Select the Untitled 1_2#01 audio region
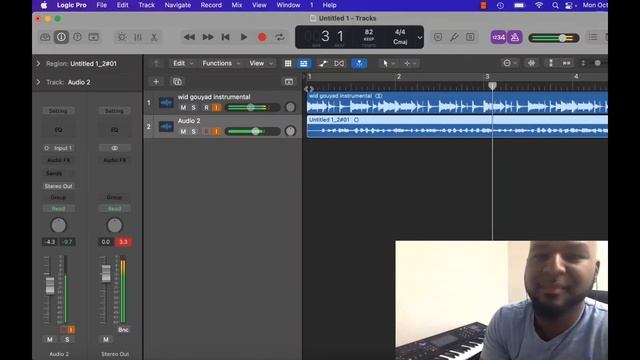640x360 pixels. coord(457,126)
